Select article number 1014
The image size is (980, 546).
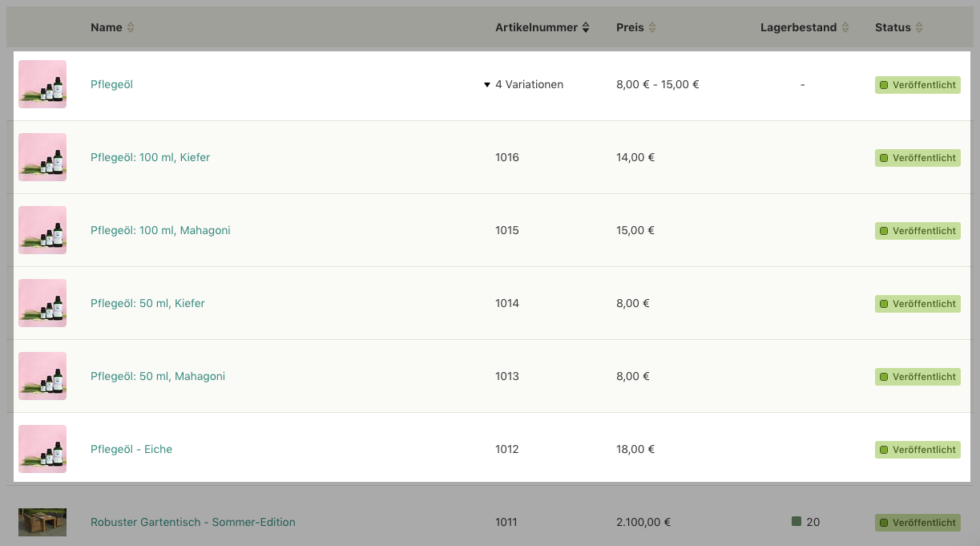(x=507, y=303)
